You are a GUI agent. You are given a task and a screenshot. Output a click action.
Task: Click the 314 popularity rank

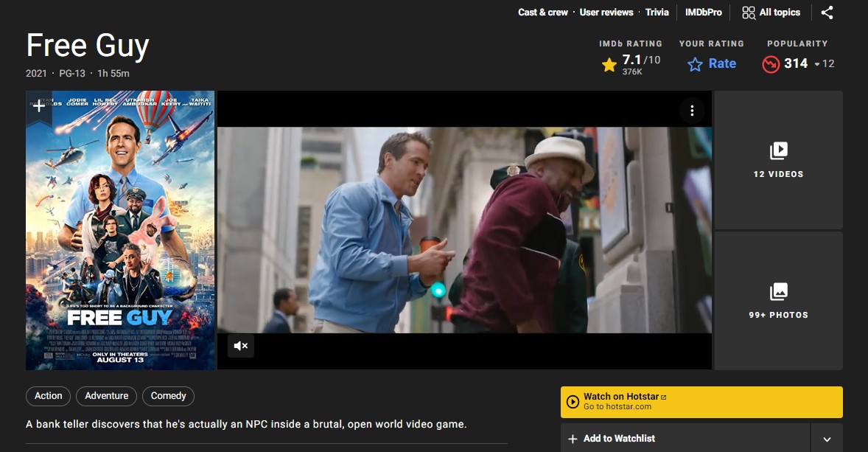coord(796,63)
